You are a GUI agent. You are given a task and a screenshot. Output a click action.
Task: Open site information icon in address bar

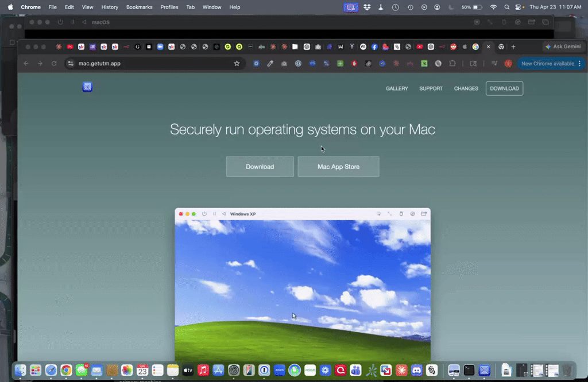coord(71,63)
